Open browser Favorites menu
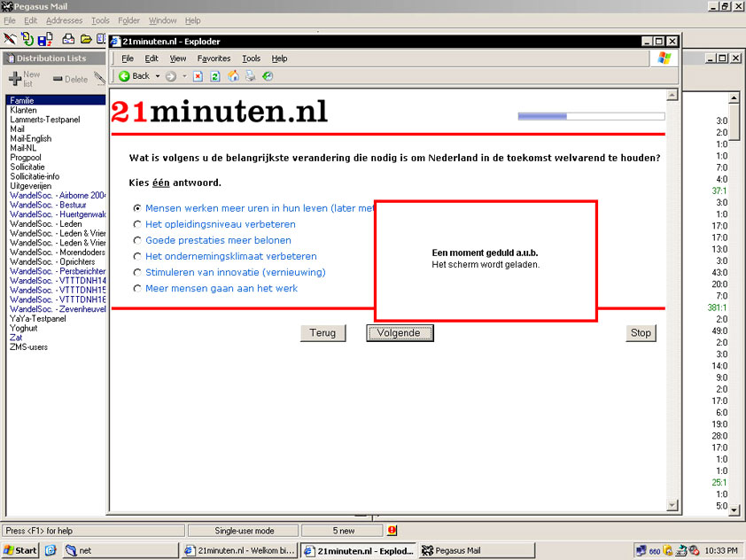Viewport: 746px width, 560px height. pyautogui.click(x=214, y=58)
